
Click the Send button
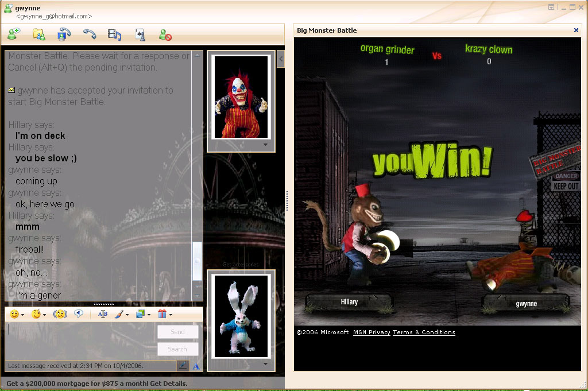pos(177,332)
